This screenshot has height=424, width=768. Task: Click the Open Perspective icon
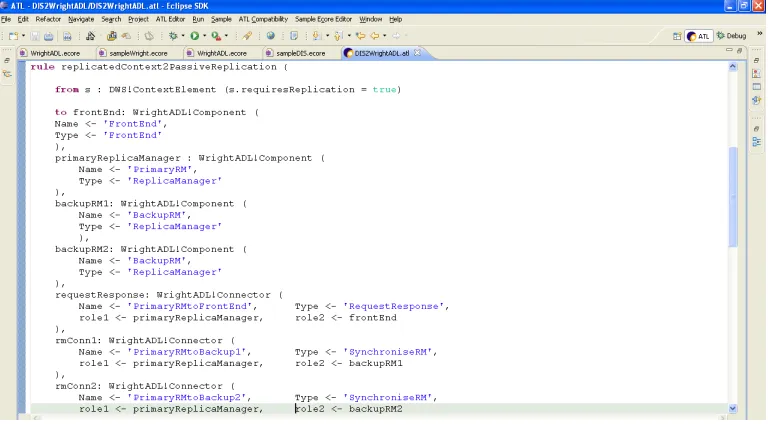coord(677,36)
